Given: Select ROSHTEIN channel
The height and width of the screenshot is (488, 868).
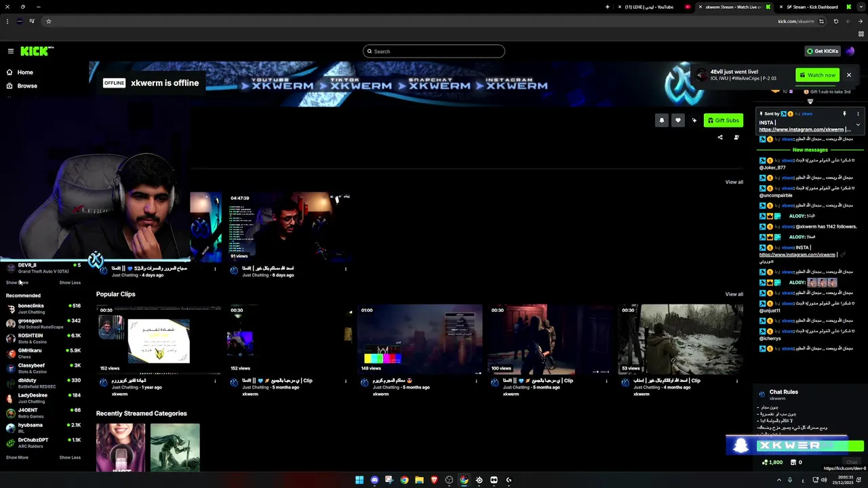Looking at the screenshot, I should click(43, 338).
